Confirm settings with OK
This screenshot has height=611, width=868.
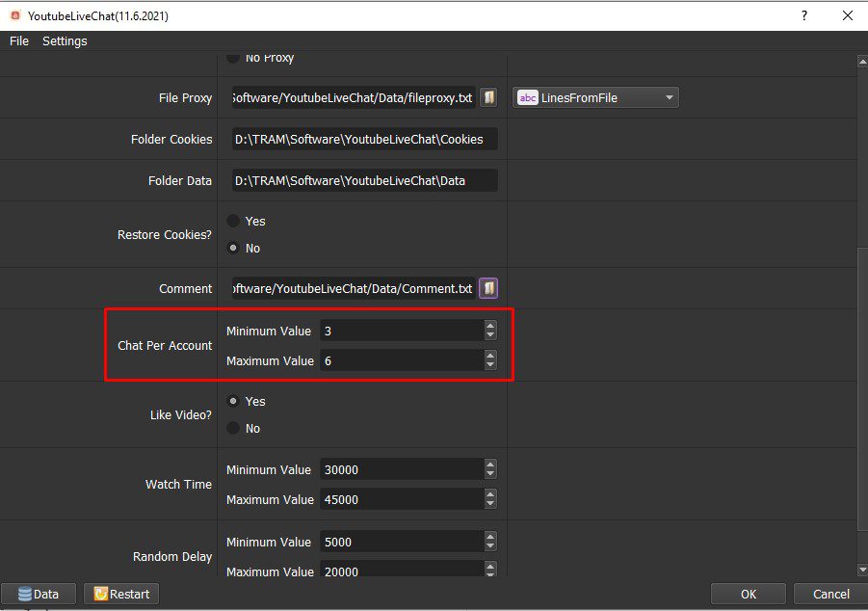point(748,594)
